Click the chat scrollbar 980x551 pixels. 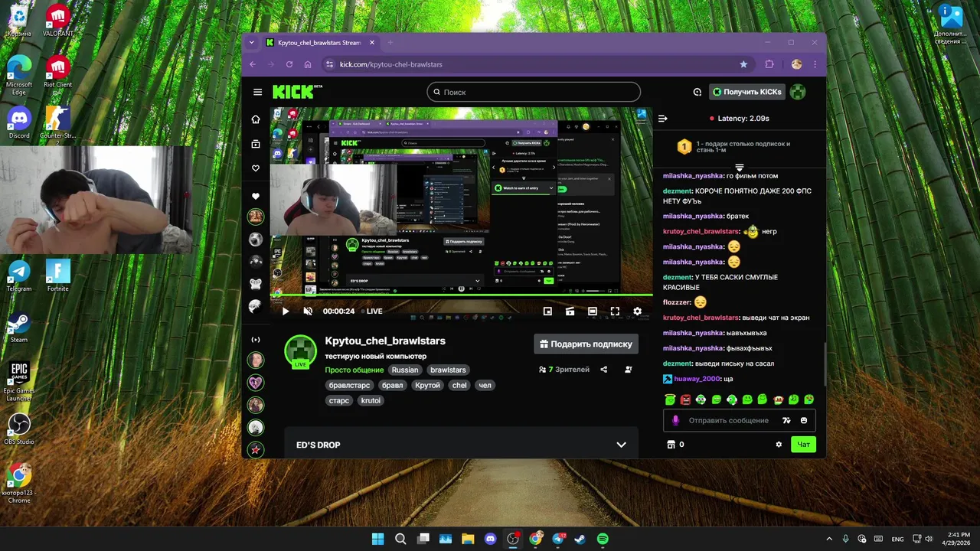point(824,364)
